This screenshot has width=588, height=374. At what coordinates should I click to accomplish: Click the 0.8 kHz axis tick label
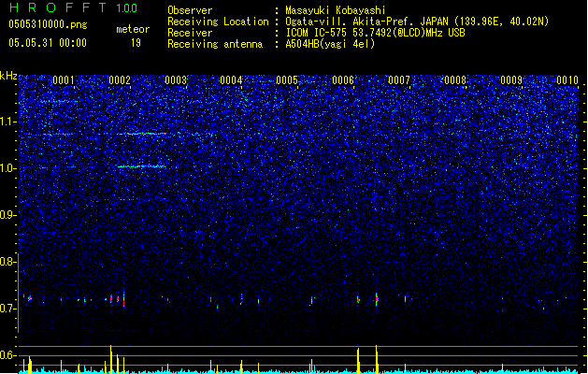tap(8, 262)
